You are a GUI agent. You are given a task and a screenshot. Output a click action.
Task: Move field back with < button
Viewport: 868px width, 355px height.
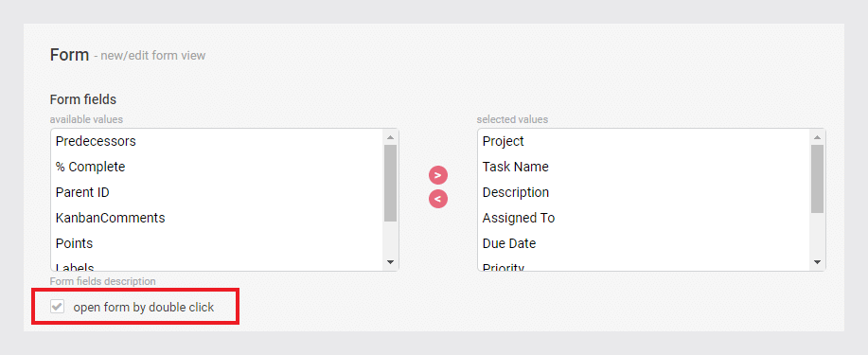tap(438, 198)
